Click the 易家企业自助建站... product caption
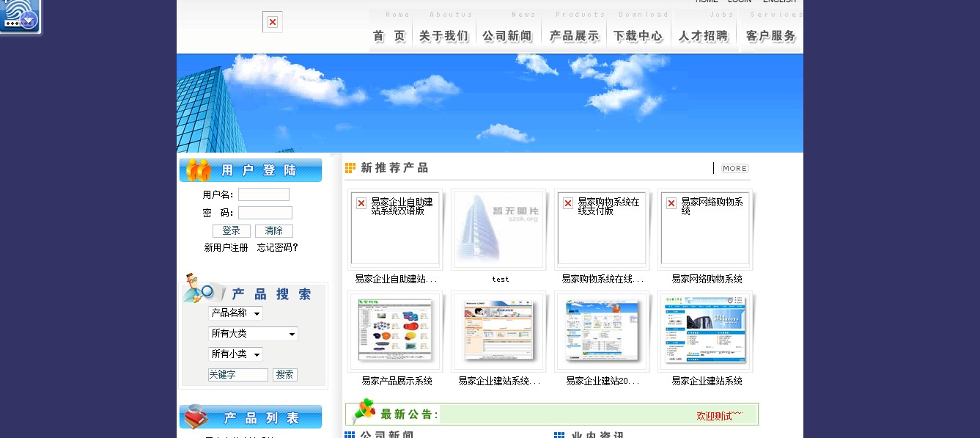The width and height of the screenshot is (980, 438). click(396, 280)
